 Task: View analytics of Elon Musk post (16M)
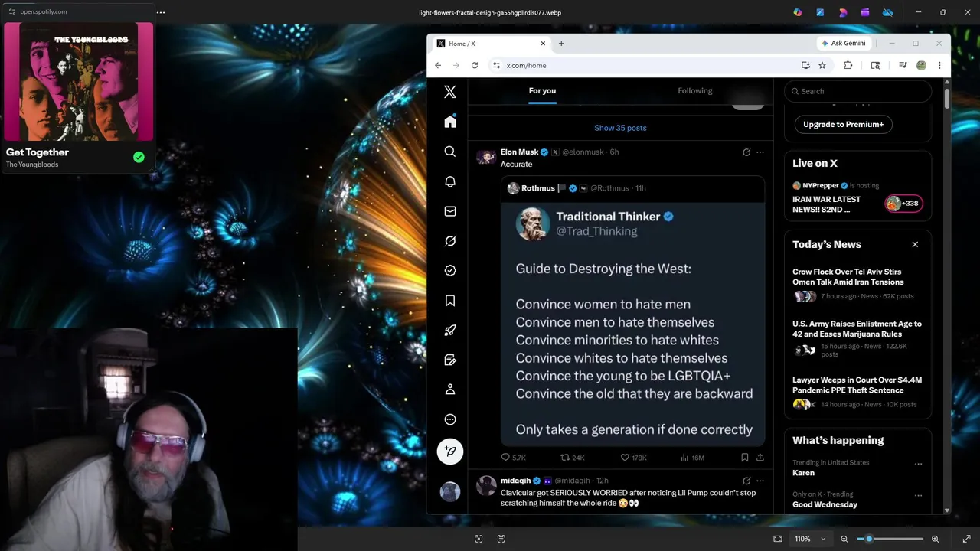[x=692, y=458]
